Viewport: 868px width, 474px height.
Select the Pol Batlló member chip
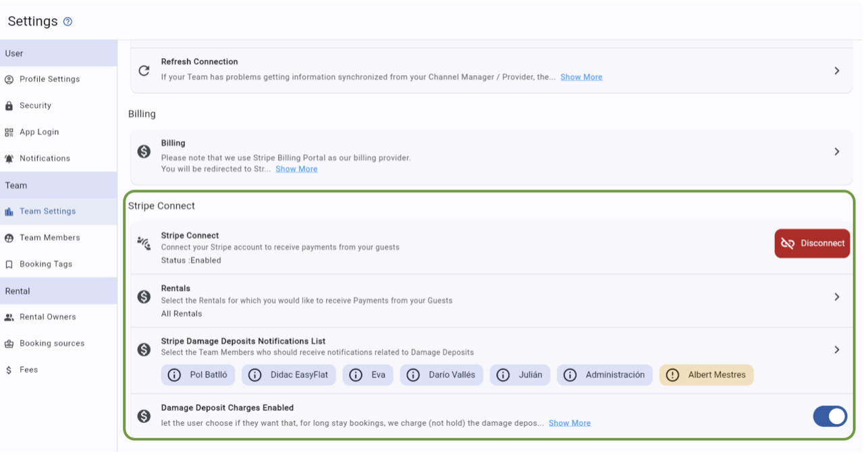198,375
